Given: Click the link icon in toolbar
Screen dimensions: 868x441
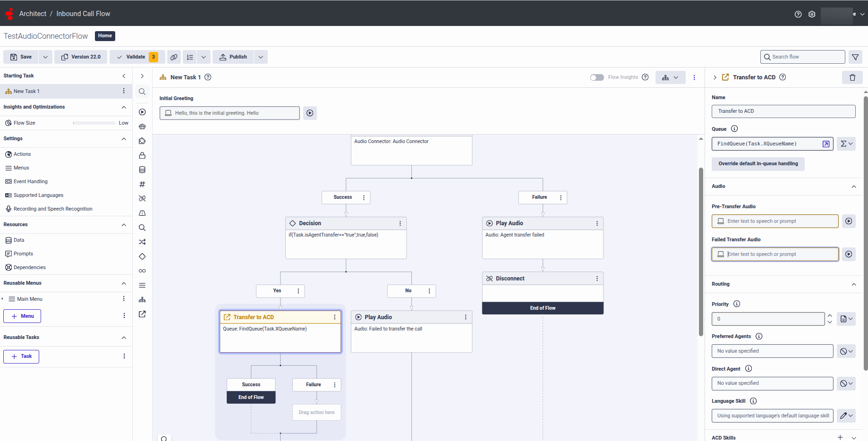Looking at the screenshot, I should 174,57.
